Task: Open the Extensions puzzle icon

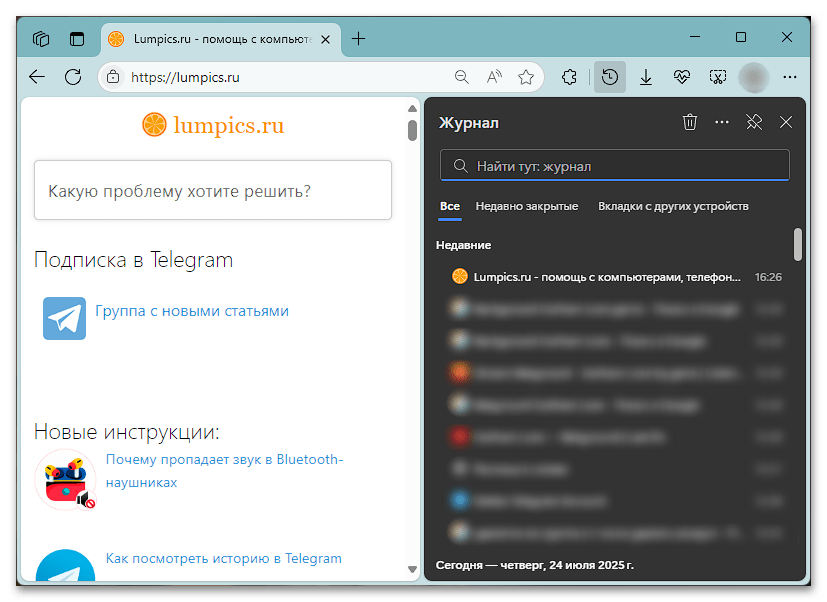Action: click(x=569, y=76)
